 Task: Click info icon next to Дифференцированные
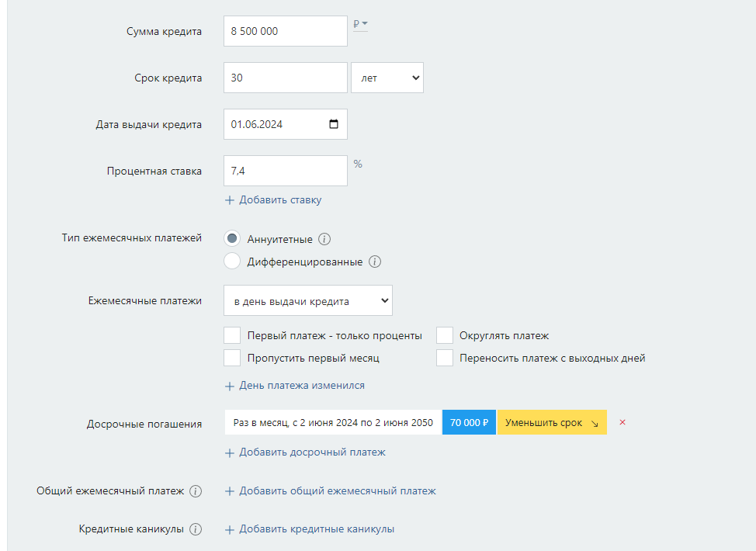375,262
